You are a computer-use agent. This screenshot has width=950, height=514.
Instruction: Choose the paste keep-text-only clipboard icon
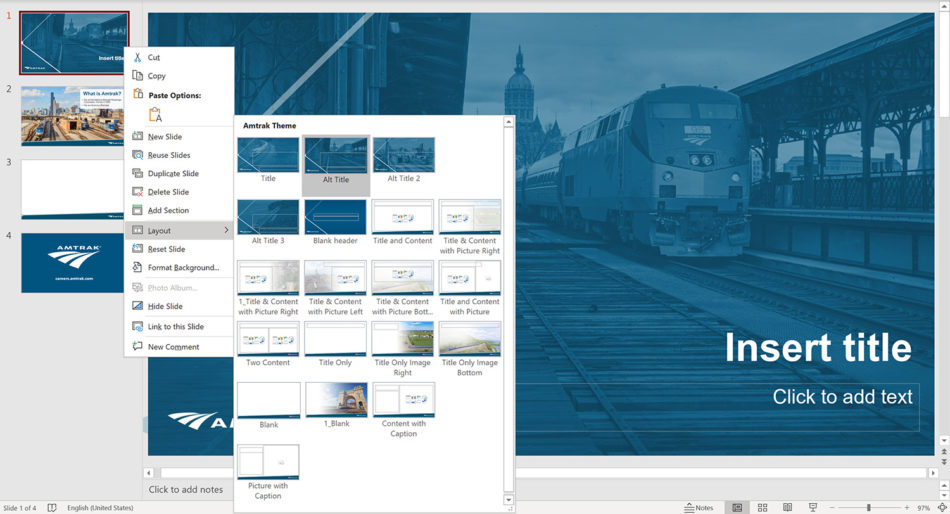(x=155, y=114)
